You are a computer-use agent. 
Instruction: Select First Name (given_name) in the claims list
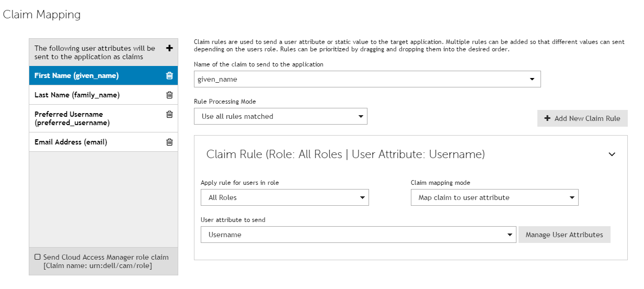click(76, 75)
